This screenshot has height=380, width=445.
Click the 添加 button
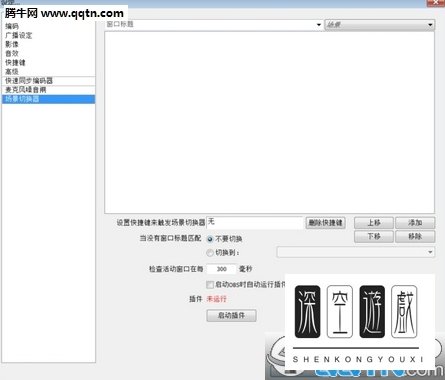pyautogui.click(x=415, y=223)
